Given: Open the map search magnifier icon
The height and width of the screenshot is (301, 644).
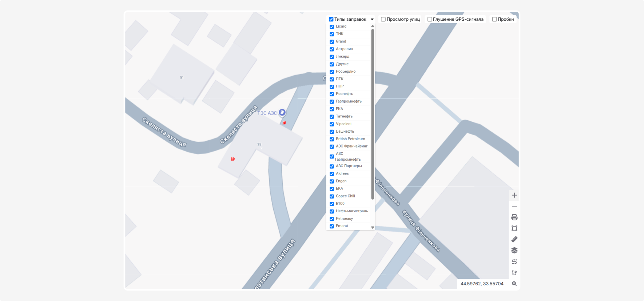Looking at the screenshot, I should click(514, 284).
